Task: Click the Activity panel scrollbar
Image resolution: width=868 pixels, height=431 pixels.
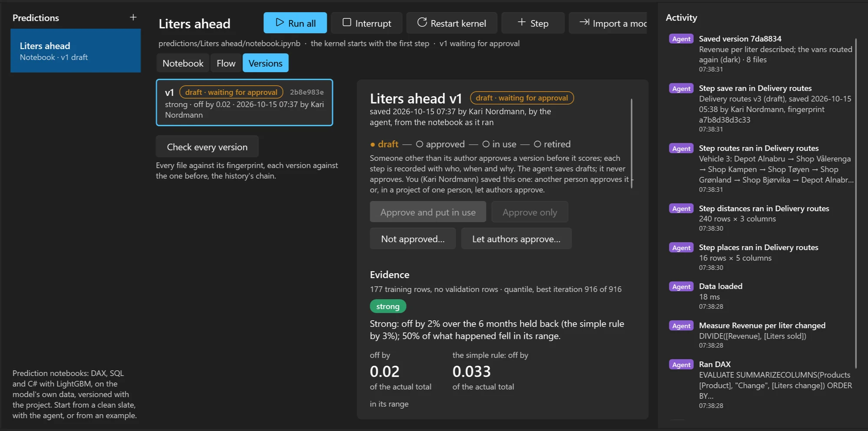Action: 856,203
